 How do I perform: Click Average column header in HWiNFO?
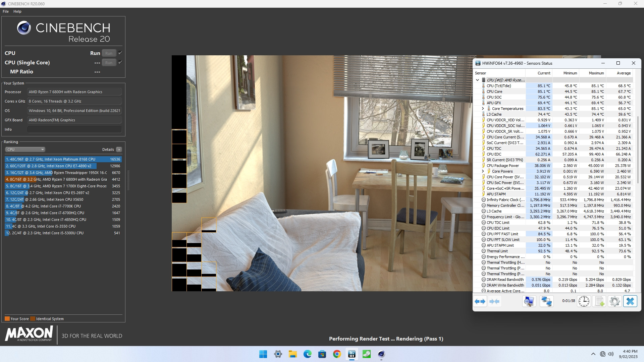coord(620,73)
